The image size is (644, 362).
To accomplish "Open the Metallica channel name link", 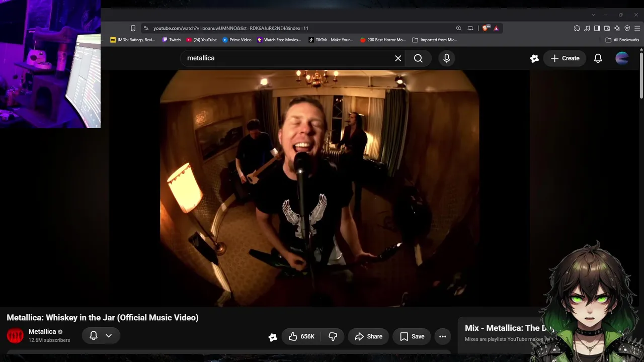I will pyautogui.click(x=42, y=332).
